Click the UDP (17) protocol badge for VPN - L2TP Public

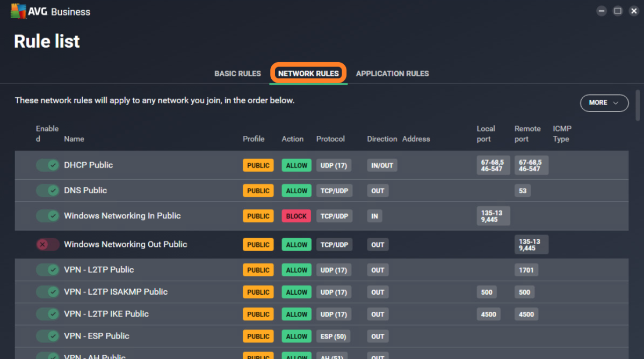point(334,270)
